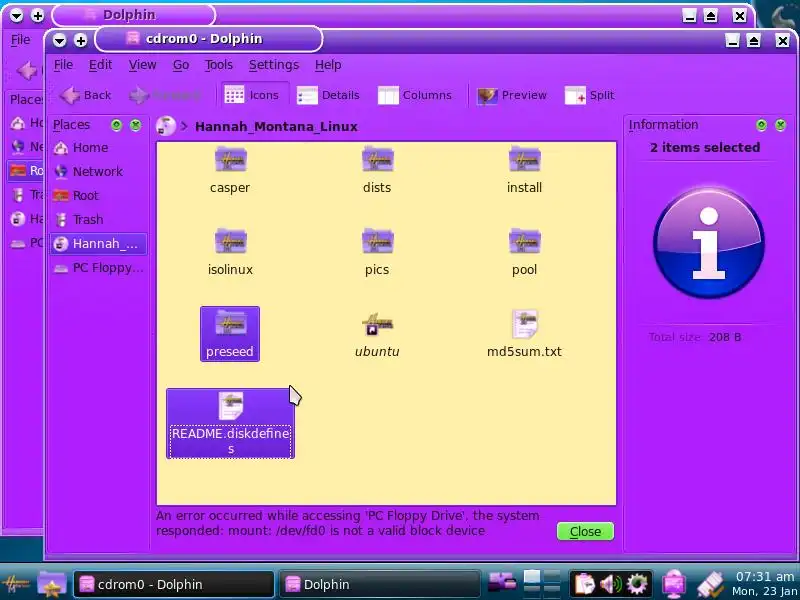This screenshot has height=600, width=800.
Task: Click plus button on background Dolphin titlebar
Action: coord(38,16)
